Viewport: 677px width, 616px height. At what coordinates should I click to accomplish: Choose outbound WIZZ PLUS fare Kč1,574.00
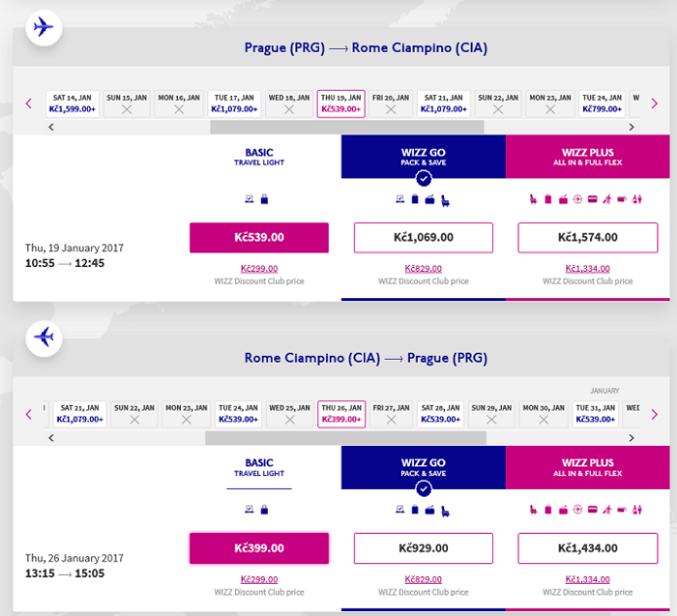(588, 238)
